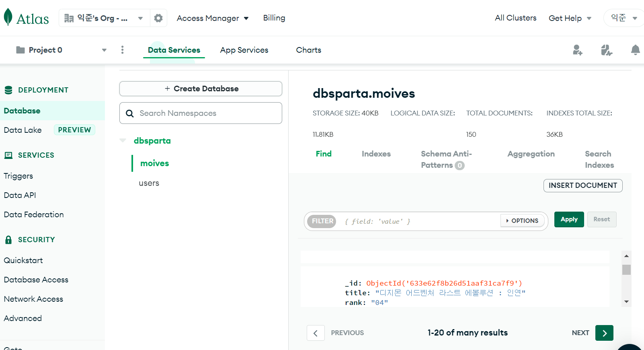Invite a user to the project icon
644x350 pixels.
(x=578, y=50)
